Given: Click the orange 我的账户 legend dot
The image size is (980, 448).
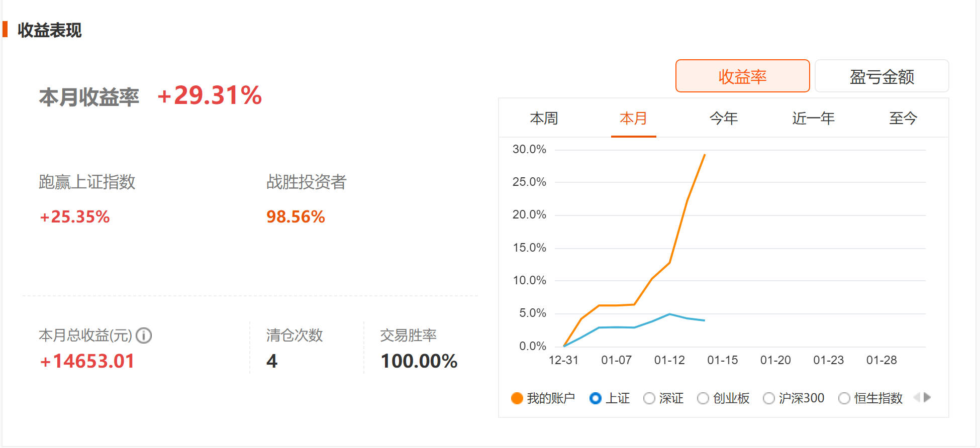Looking at the screenshot, I should pos(517,398).
